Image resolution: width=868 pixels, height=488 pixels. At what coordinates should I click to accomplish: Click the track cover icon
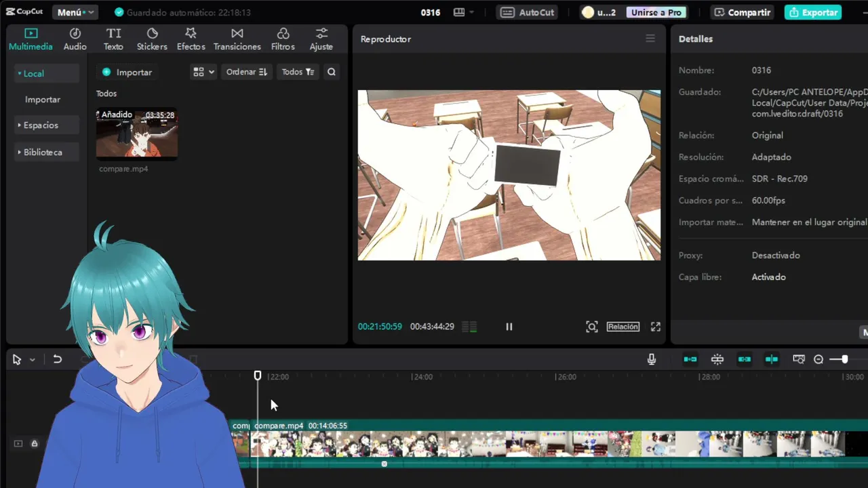[x=18, y=444]
